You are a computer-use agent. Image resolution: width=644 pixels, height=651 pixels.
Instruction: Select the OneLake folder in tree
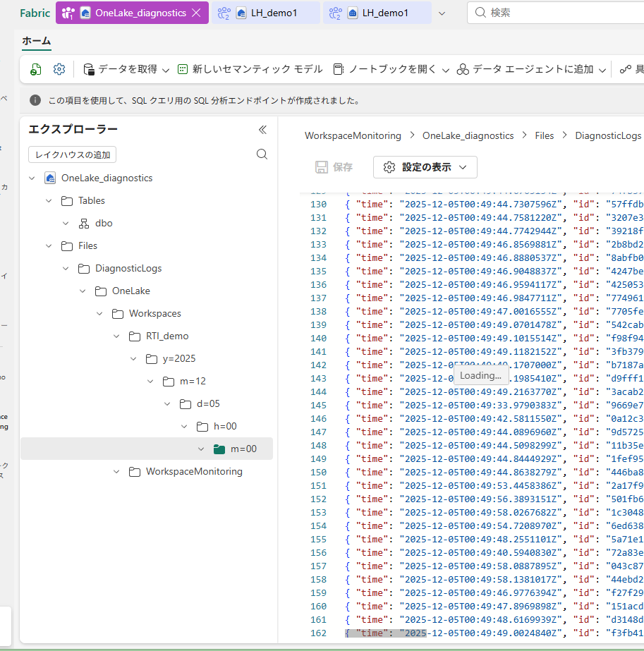(x=130, y=291)
